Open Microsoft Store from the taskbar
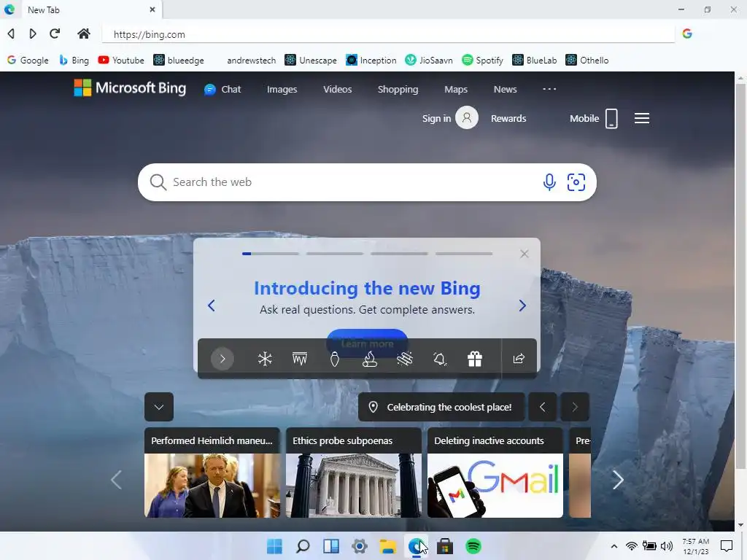The image size is (747, 560). 444,547
